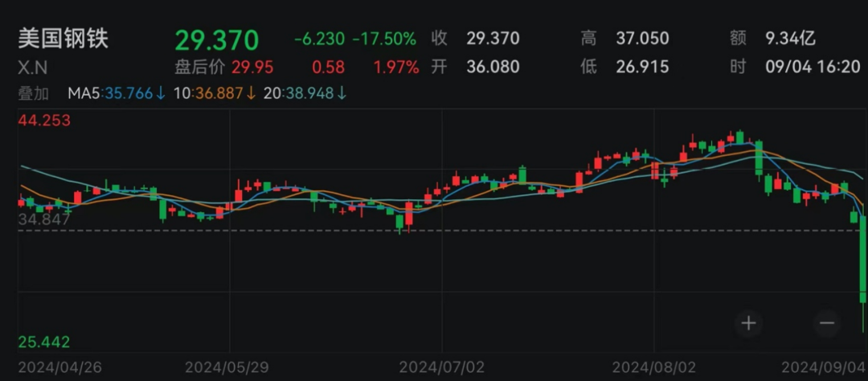868x381 pixels.
Task: Click the turnover value 9.34亿
Action: click(x=791, y=39)
